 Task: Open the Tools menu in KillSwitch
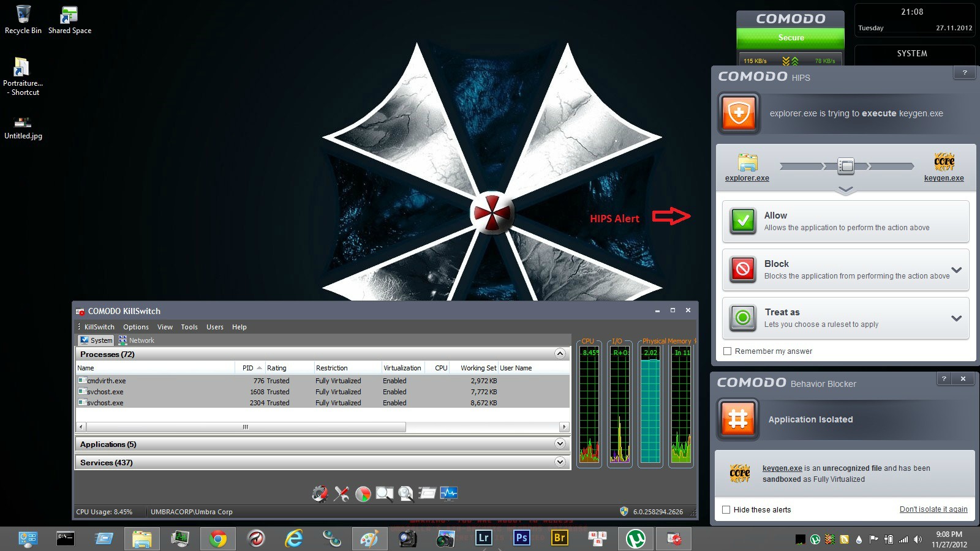pyautogui.click(x=189, y=327)
